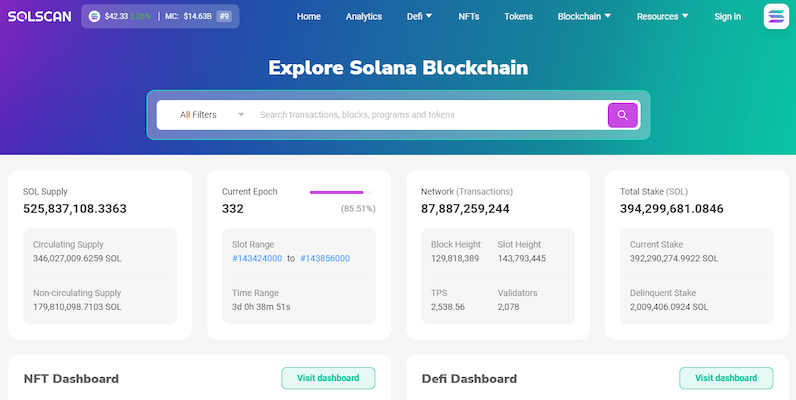Expand the Defi menu

(419, 16)
